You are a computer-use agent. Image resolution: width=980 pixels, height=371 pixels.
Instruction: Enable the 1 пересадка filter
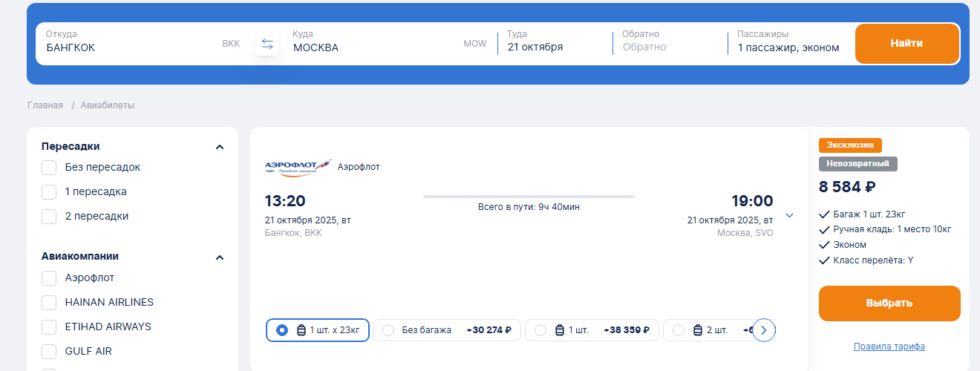tap(50, 192)
